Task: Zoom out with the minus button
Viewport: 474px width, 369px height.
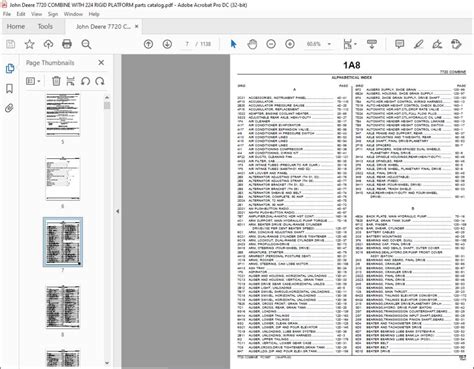Action: (x=271, y=44)
